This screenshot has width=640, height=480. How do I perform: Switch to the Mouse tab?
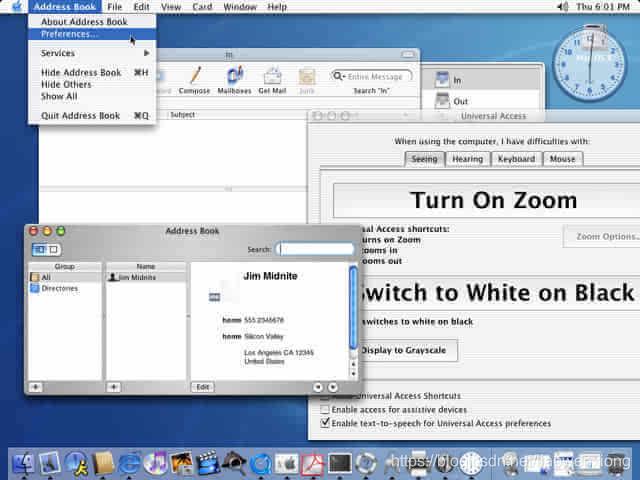point(562,159)
